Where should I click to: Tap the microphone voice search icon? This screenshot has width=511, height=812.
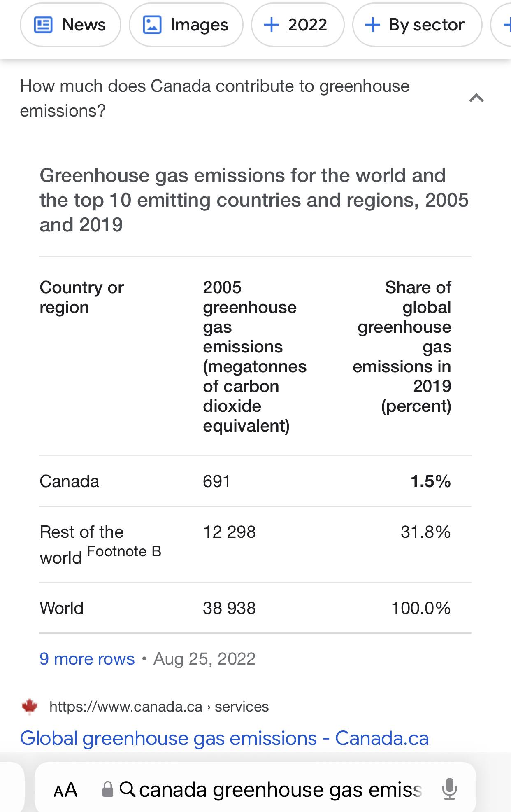(449, 789)
